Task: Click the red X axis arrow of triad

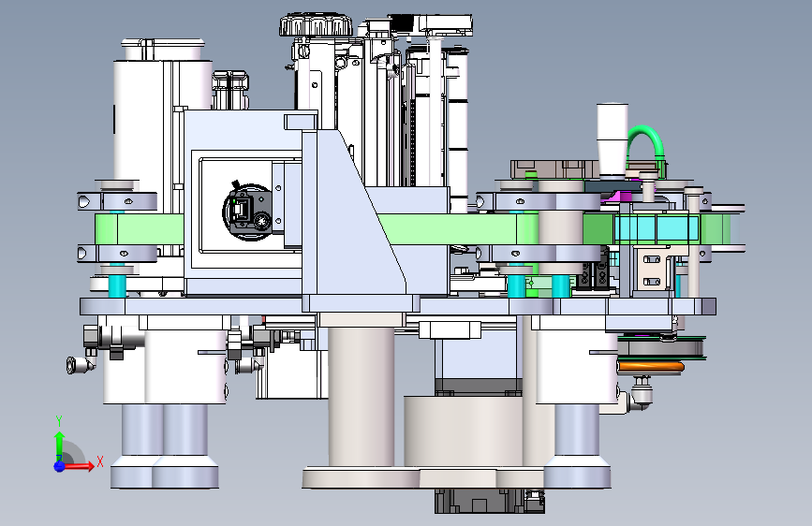Action: click(x=79, y=466)
